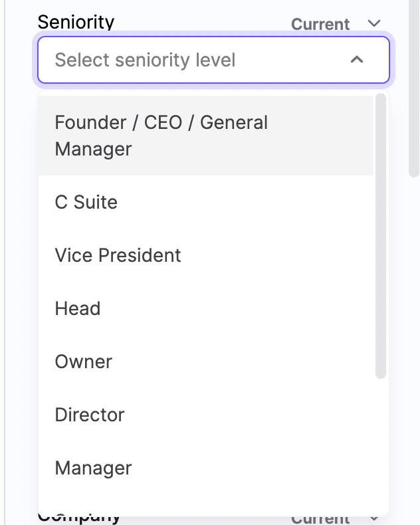The height and width of the screenshot is (525, 420).
Task: Open the Current filter for Company
Action: [x=320, y=518]
